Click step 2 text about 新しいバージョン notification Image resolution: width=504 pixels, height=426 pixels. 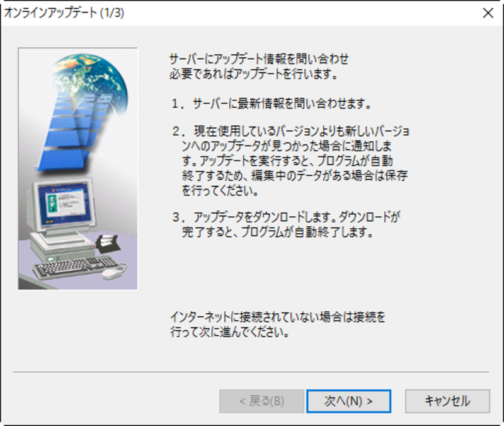point(290,161)
